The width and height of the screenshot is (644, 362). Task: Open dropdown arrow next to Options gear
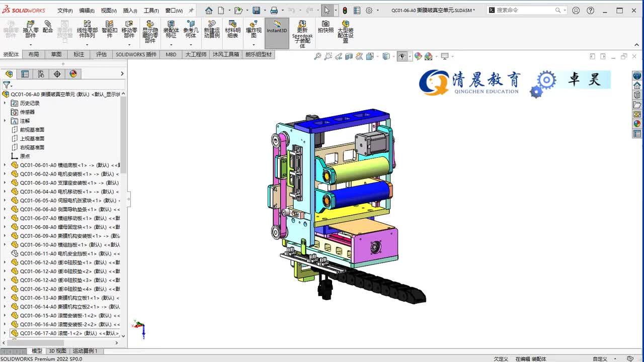tap(378, 10)
